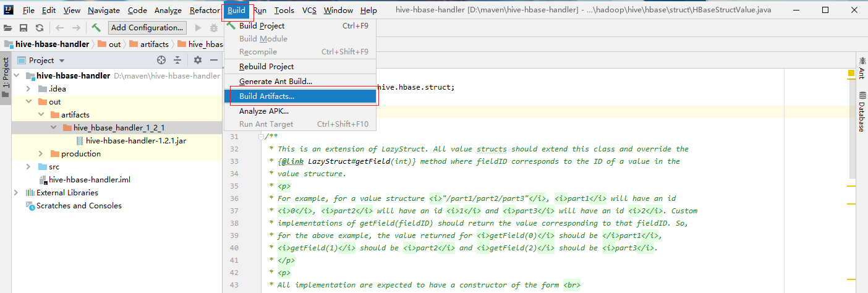Image resolution: width=868 pixels, height=293 pixels.
Task: Click the Add Configuration... button
Action: pyautogui.click(x=147, y=28)
